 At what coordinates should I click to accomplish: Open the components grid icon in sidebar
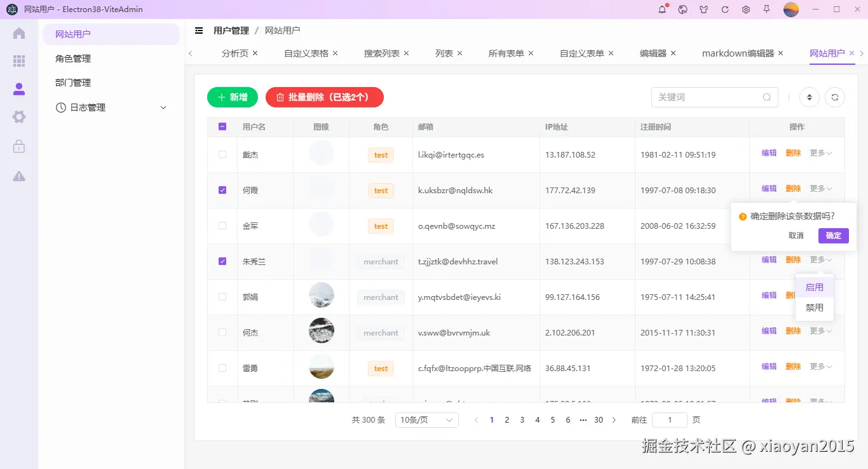coord(18,61)
